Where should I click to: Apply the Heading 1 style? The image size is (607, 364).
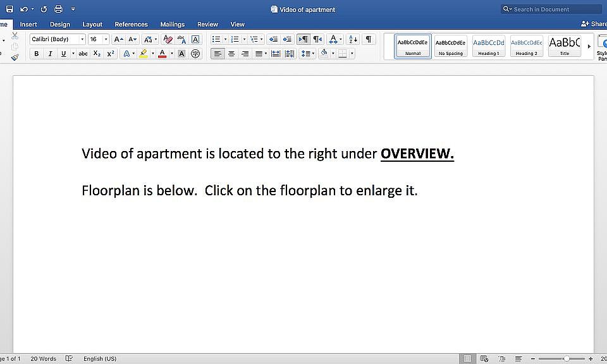tap(489, 46)
